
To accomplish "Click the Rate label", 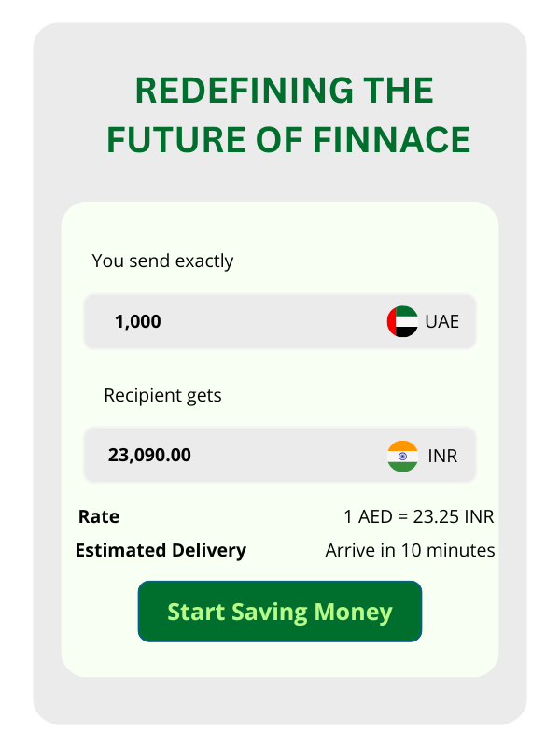I will tap(99, 516).
